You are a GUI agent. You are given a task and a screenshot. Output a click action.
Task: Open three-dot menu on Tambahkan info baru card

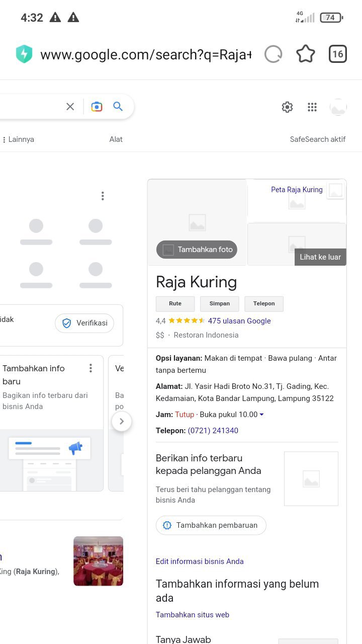(x=90, y=368)
